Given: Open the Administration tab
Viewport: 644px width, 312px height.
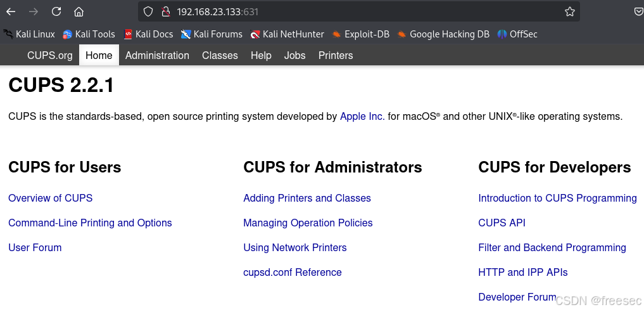Looking at the screenshot, I should coord(157,56).
